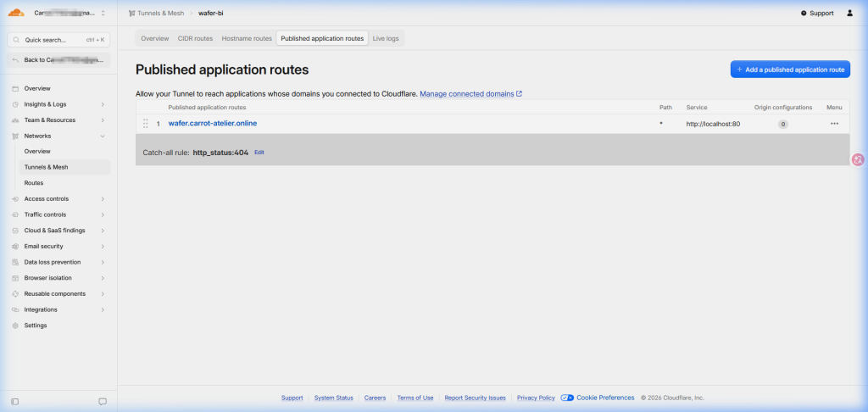The height and width of the screenshot is (412, 868).
Task: Click the Cloudflare logo
Action: click(17, 13)
